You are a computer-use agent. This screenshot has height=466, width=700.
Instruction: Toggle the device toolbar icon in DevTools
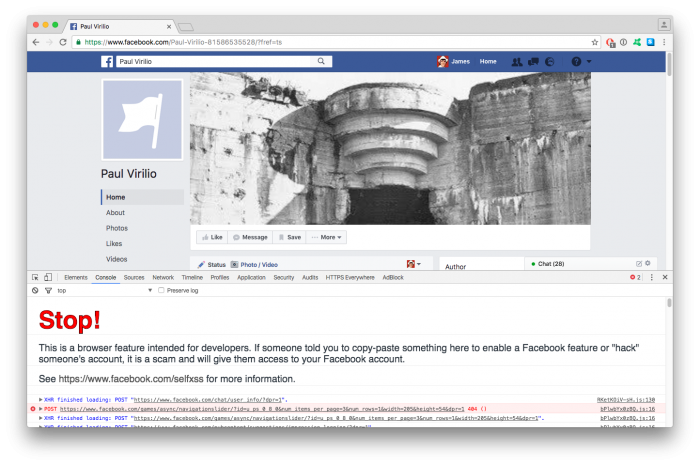(x=48, y=277)
